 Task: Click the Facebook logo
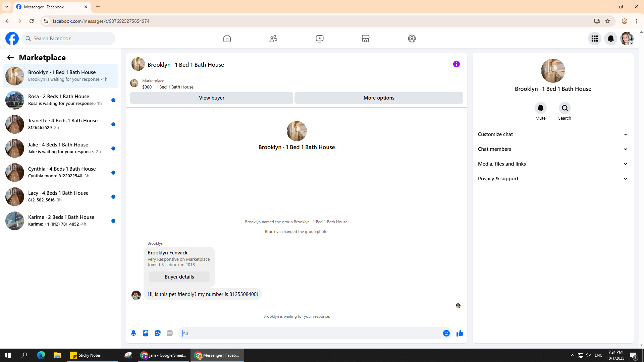click(12, 39)
